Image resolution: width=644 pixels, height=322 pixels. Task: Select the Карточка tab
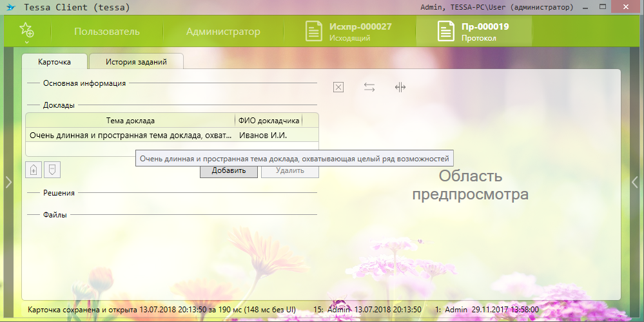[x=54, y=62]
